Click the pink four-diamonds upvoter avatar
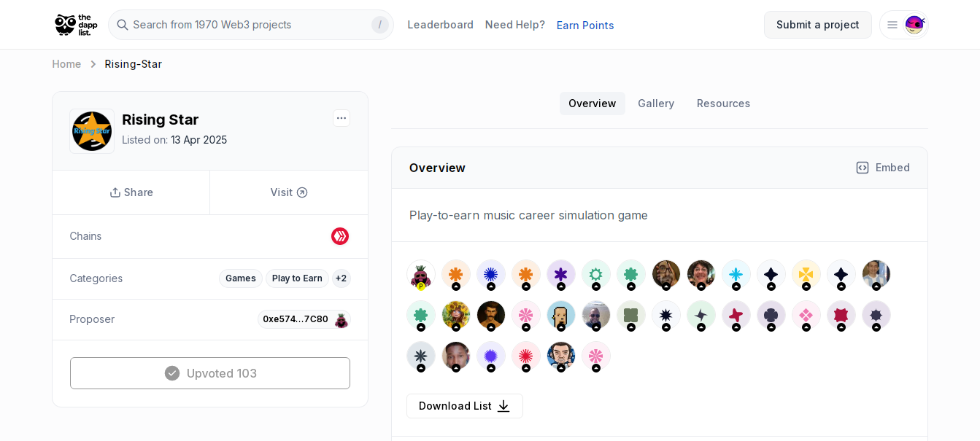This screenshot has width=980, height=441. [806, 316]
